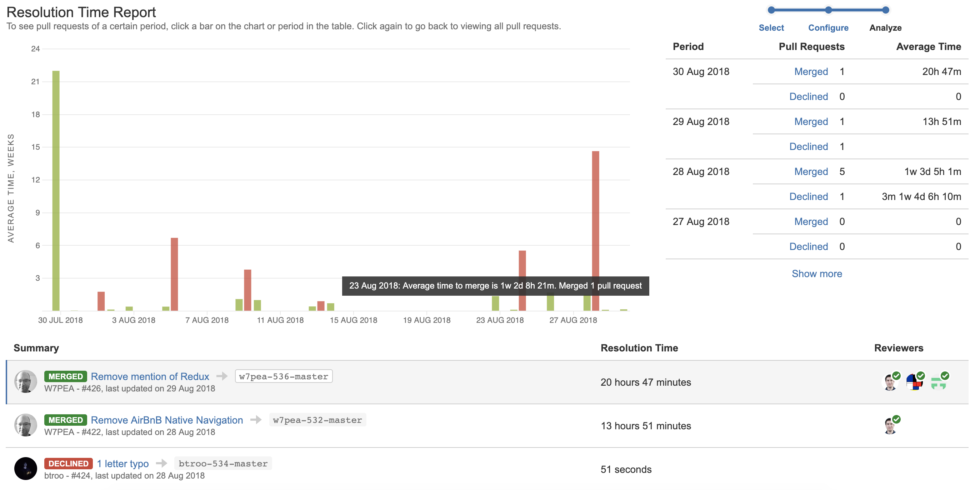Viewport: 980px width, 490px height.
Task: Switch to the Configure step
Action: pyautogui.click(x=828, y=28)
